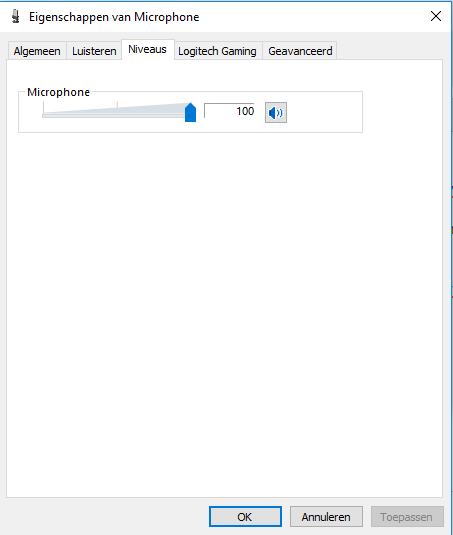
Task: Click the Microphone level slider thumb
Action: [190, 112]
